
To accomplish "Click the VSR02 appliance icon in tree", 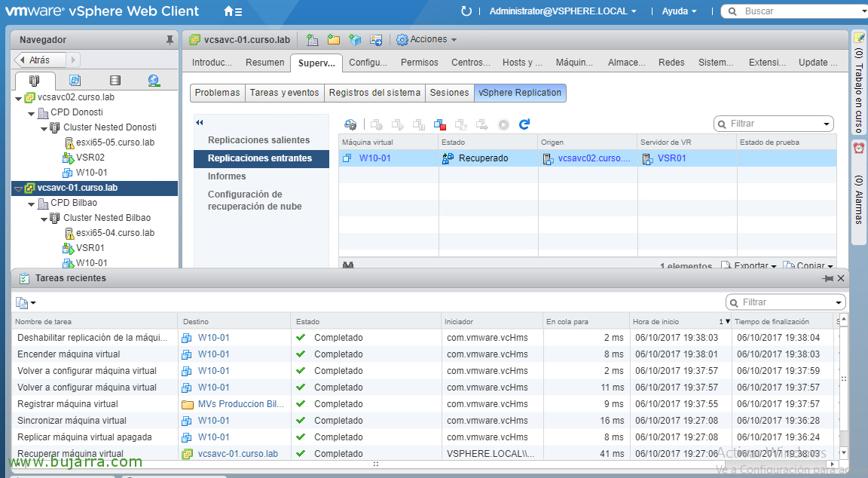I will coord(68,158).
